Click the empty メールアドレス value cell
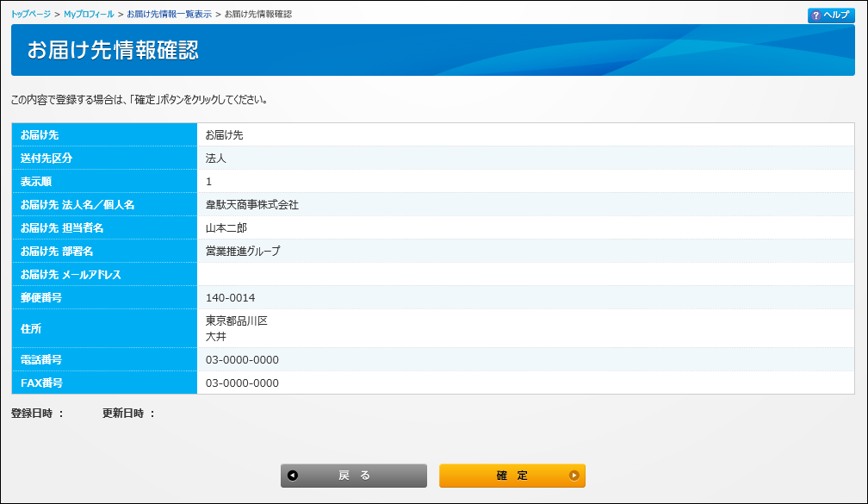868x504 pixels. click(x=525, y=275)
